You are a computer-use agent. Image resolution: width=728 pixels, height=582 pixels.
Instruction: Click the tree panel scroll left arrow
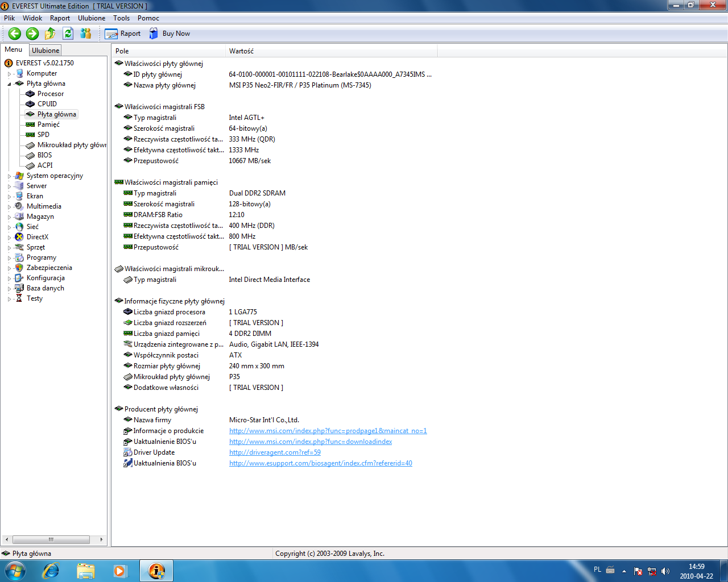click(6, 539)
